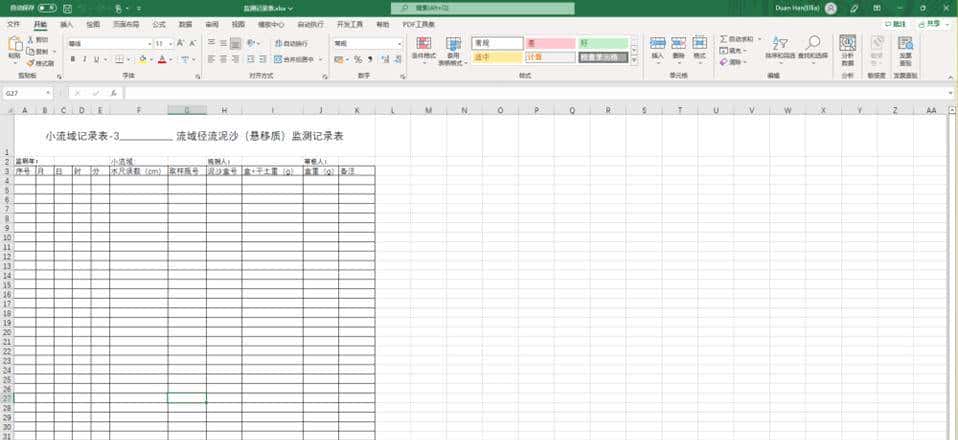Toggle right text alignment
The width and height of the screenshot is (958, 440).
click(236, 59)
